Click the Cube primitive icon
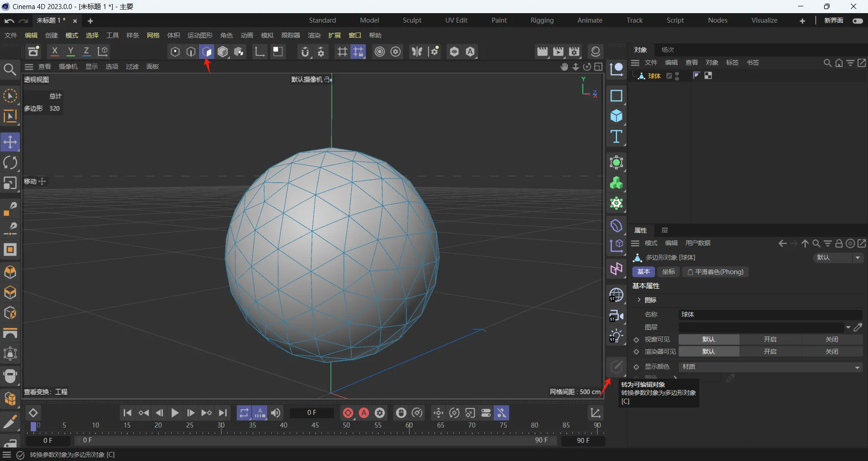 click(616, 116)
